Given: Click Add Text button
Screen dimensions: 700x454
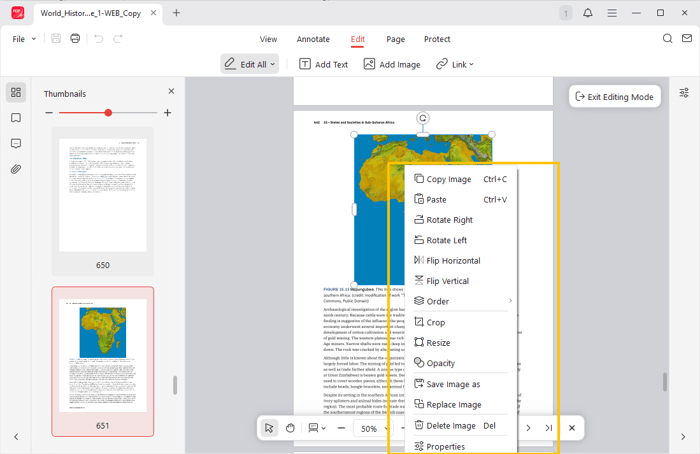Looking at the screenshot, I should [323, 64].
